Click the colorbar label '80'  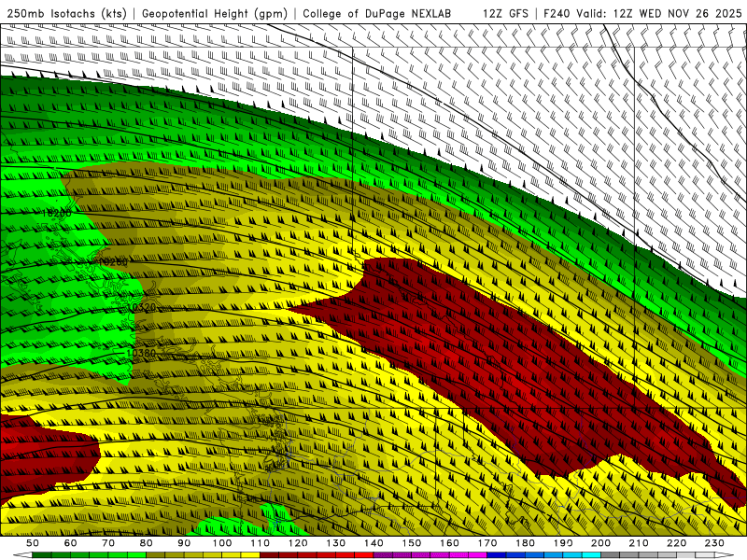click(146, 543)
